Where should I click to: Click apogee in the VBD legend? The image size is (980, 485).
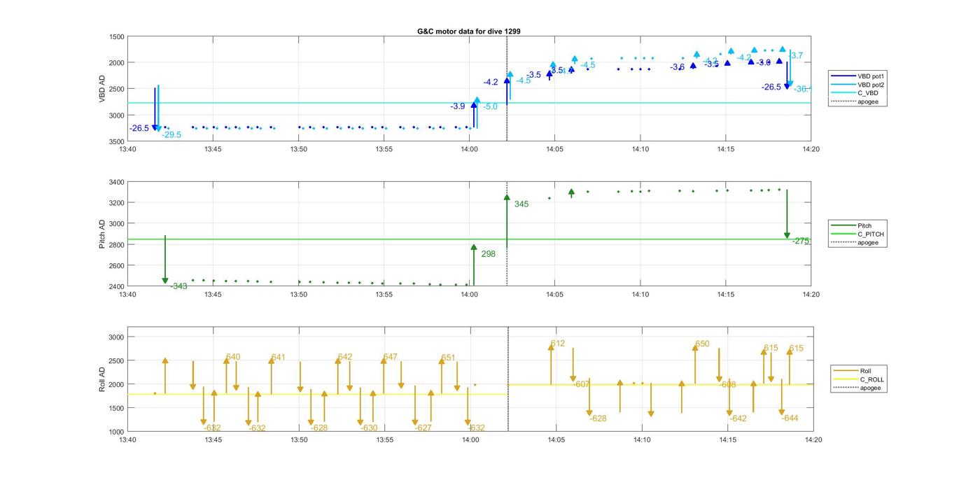(867, 101)
